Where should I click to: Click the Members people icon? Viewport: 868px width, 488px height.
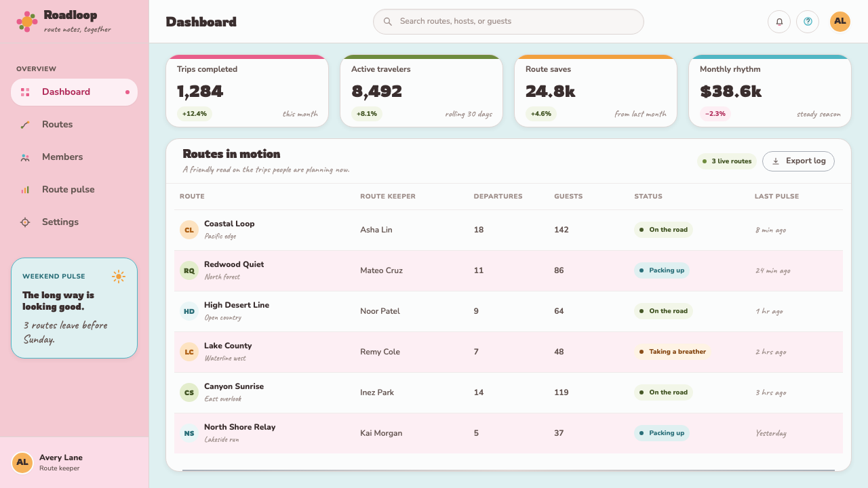click(x=25, y=157)
